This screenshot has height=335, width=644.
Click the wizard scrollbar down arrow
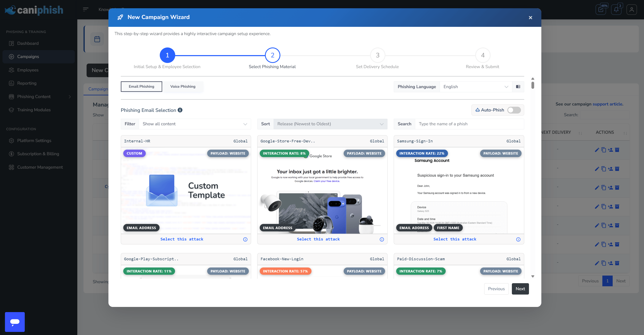pyautogui.click(x=533, y=276)
